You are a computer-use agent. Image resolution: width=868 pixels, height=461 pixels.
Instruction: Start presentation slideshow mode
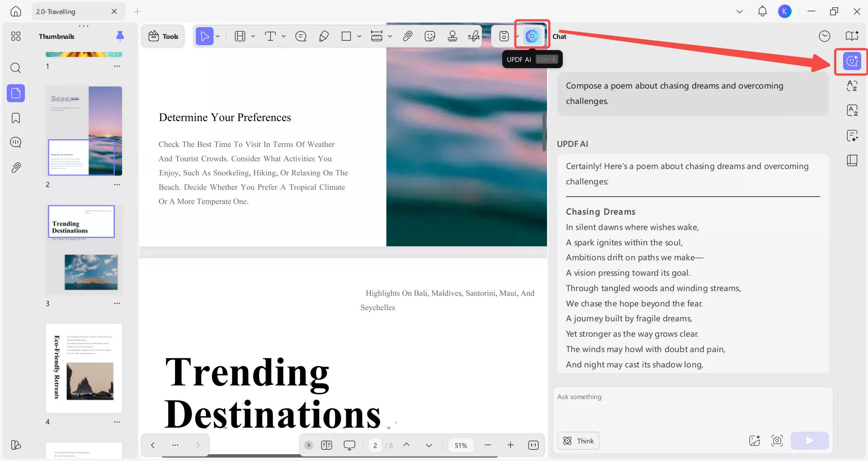(349, 445)
